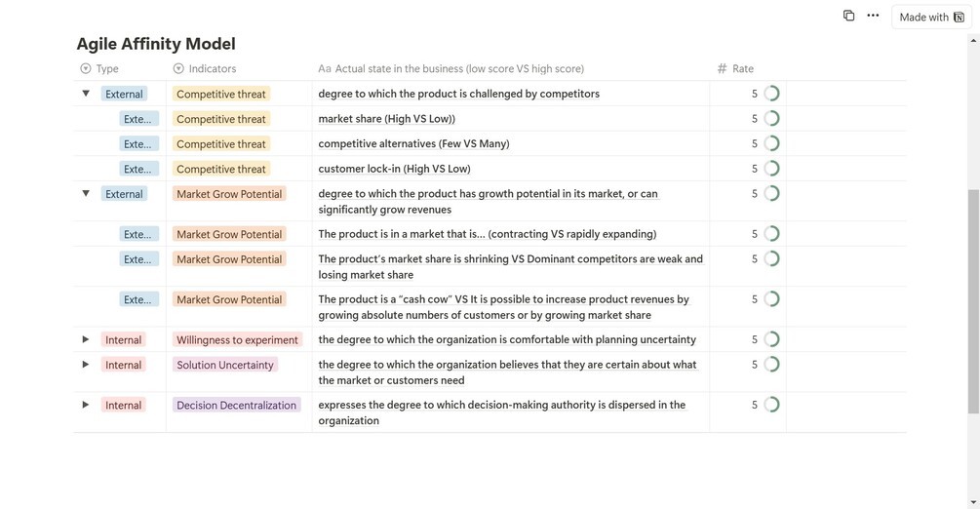This screenshot has width=980, height=509.
Task: Click the Notion logo icon
Action: (960, 17)
